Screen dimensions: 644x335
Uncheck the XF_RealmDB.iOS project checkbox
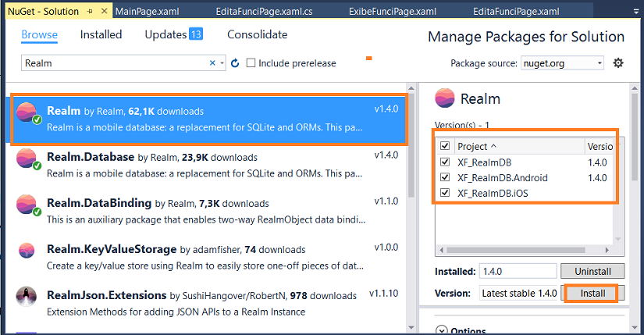(445, 192)
